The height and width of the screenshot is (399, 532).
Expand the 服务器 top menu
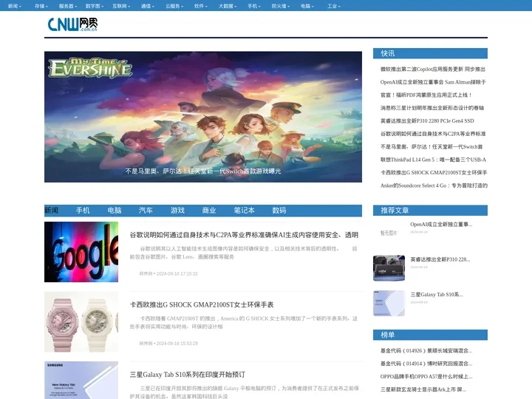[67, 6]
